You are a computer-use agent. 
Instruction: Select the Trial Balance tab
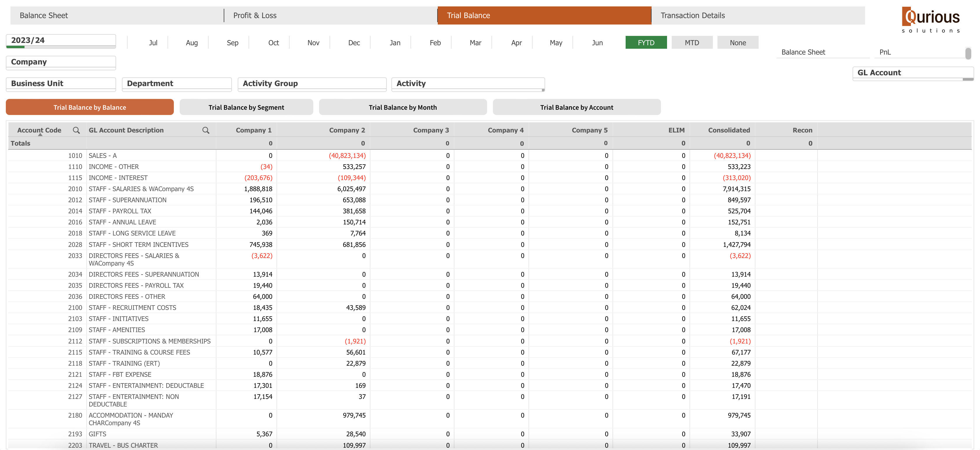(545, 15)
